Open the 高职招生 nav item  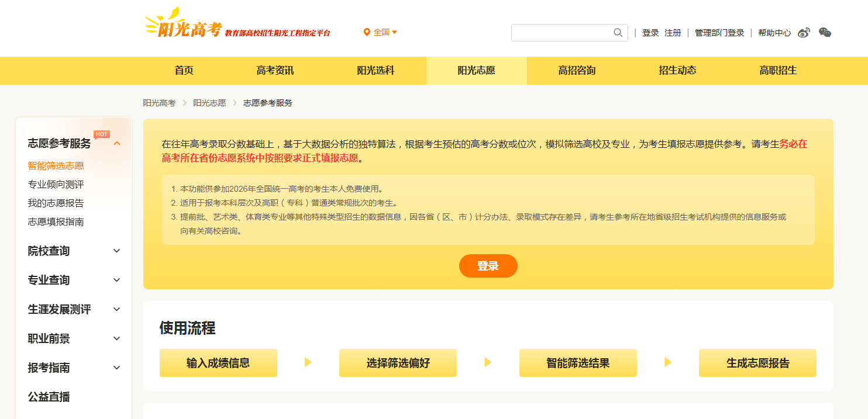click(778, 71)
